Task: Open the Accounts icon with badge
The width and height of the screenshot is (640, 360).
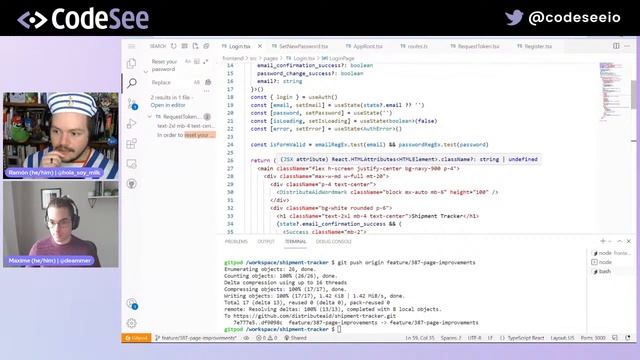Action: coord(131,303)
